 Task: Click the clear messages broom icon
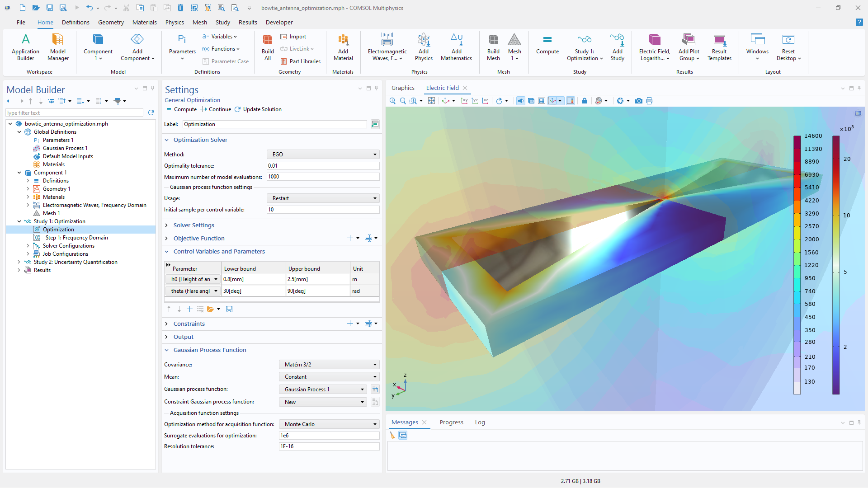tap(392, 435)
